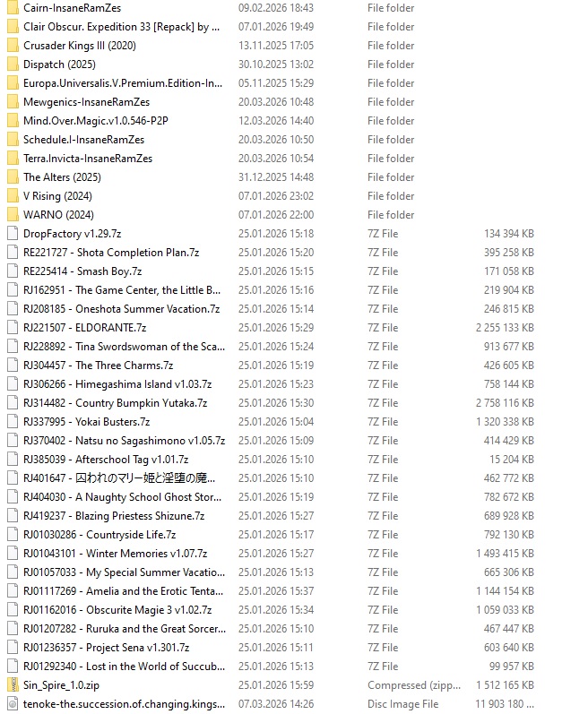Image resolution: width=588 pixels, height=714 pixels.
Task: Select RE221727 - Shota Completion Plan.7z file name
Action: [x=111, y=253]
